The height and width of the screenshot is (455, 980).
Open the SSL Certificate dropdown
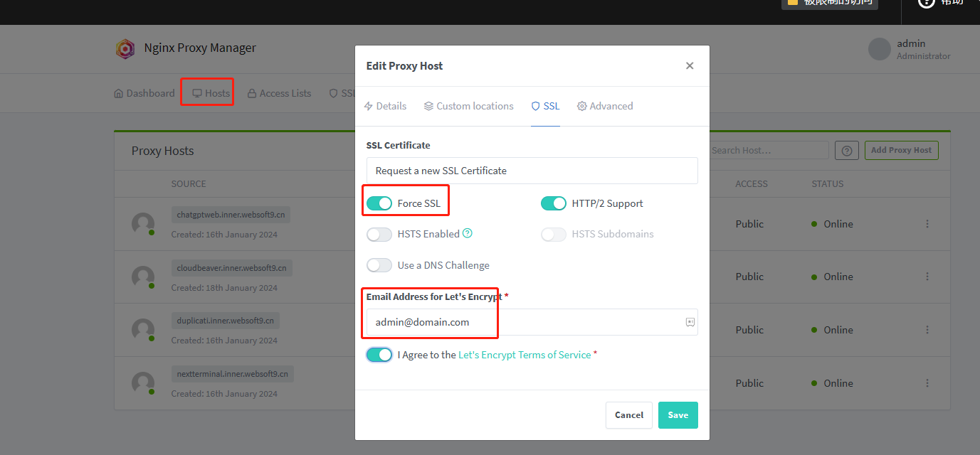(x=532, y=171)
